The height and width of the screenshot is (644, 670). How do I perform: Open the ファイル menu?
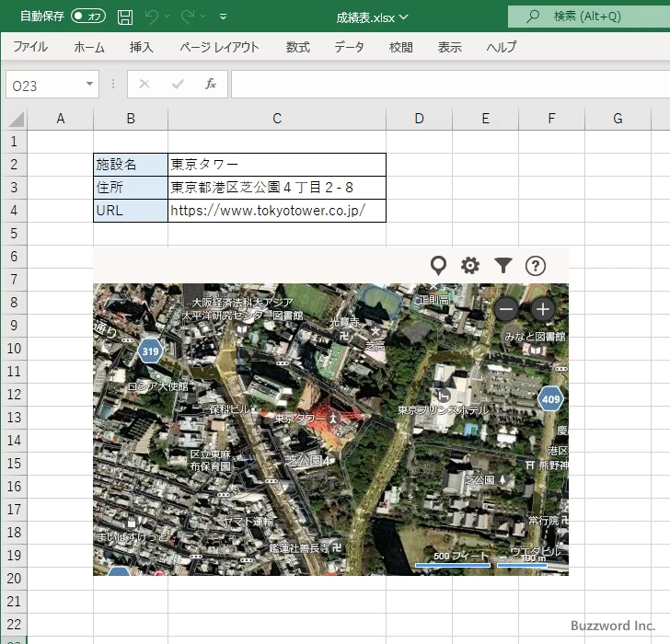click(x=30, y=47)
